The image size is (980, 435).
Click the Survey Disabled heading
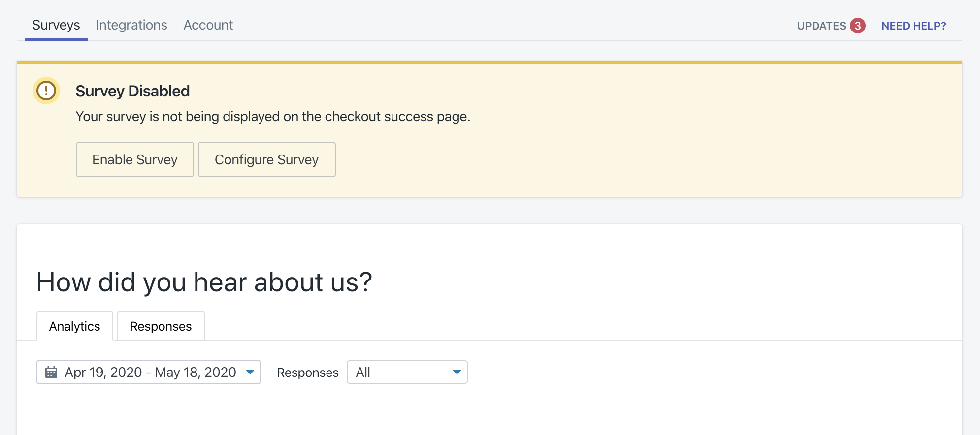(x=132, y=91)
